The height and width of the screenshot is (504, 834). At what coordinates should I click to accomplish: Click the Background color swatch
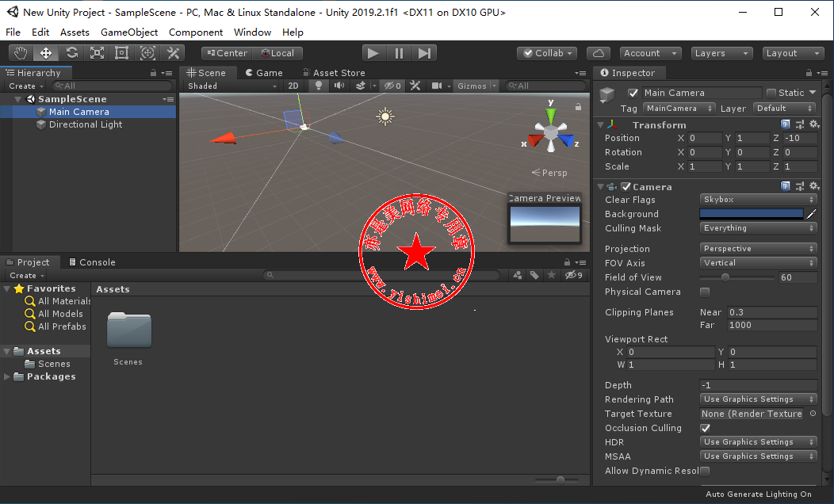point(751,214)
